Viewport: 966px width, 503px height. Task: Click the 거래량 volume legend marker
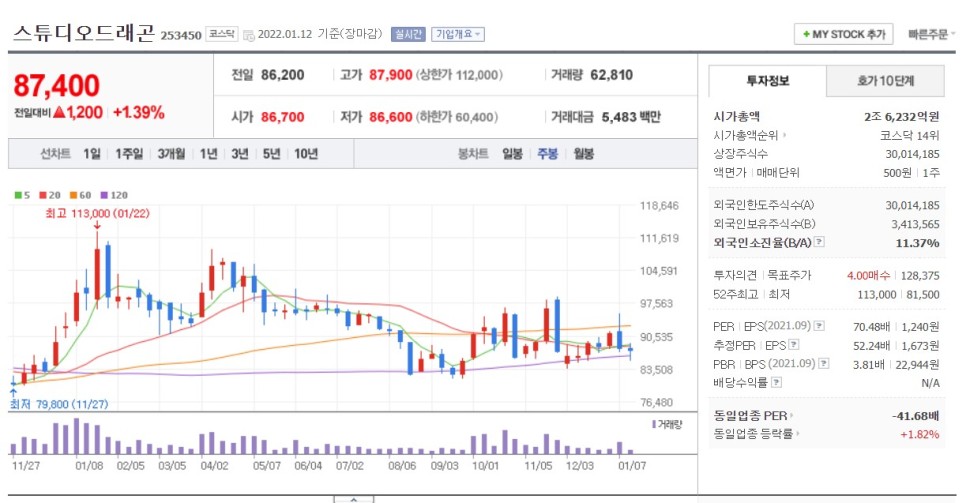[x=667, y=424]
